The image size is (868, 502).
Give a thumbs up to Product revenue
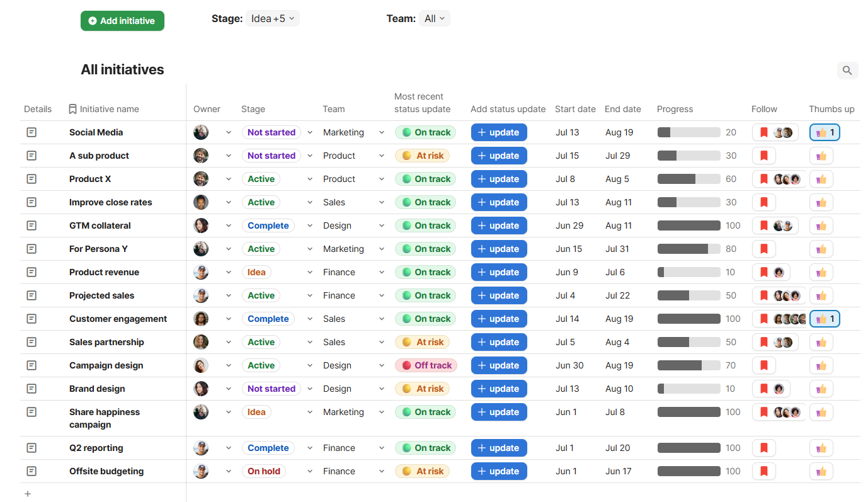tap(821, 271)
